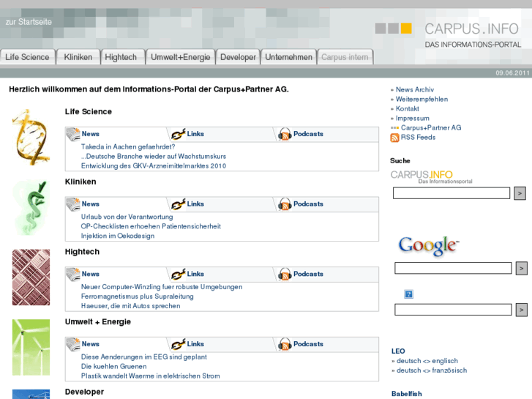Switch to the Kliniken tab
This screenshot has height=399, width=532.
point(78,57)
